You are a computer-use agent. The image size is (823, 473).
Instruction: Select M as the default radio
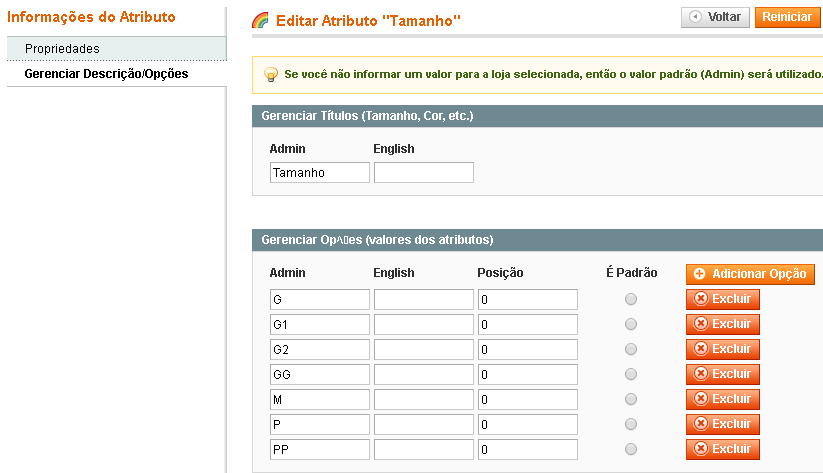[x=631, y=399]
